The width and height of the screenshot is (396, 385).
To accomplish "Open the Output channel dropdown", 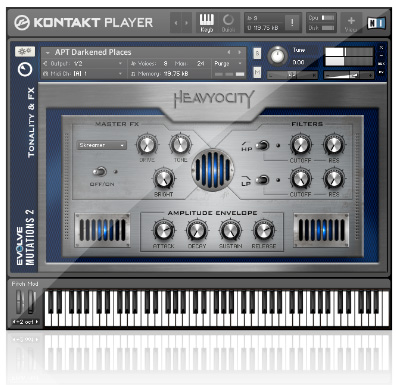I will [x=83, y=63].
